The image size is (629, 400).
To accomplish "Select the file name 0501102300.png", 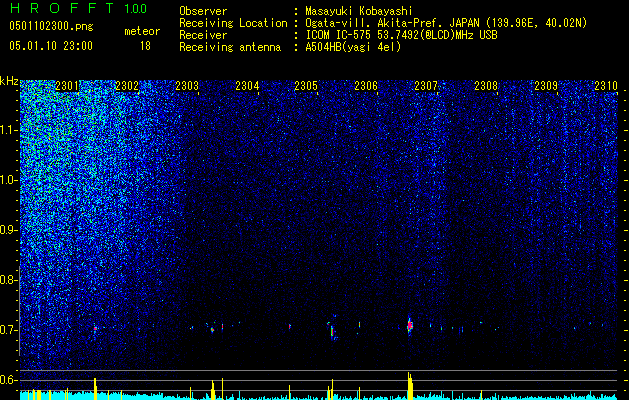I will pos(51,27).
